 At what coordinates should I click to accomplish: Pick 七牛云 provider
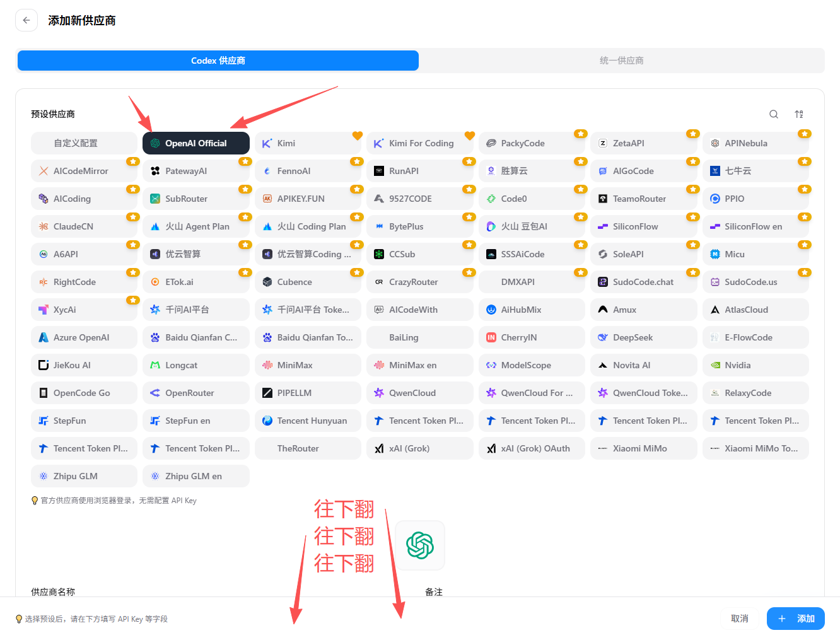(x=755, y=171)
